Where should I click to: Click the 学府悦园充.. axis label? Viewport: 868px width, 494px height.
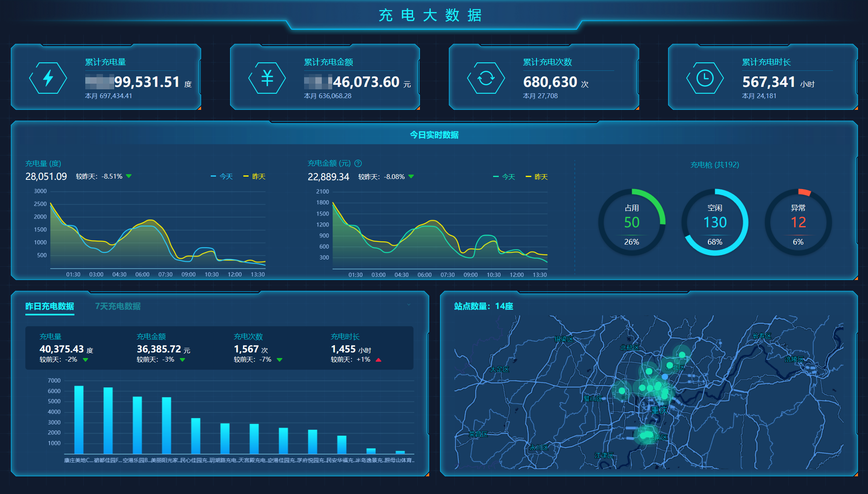click(x=311, y=460)
